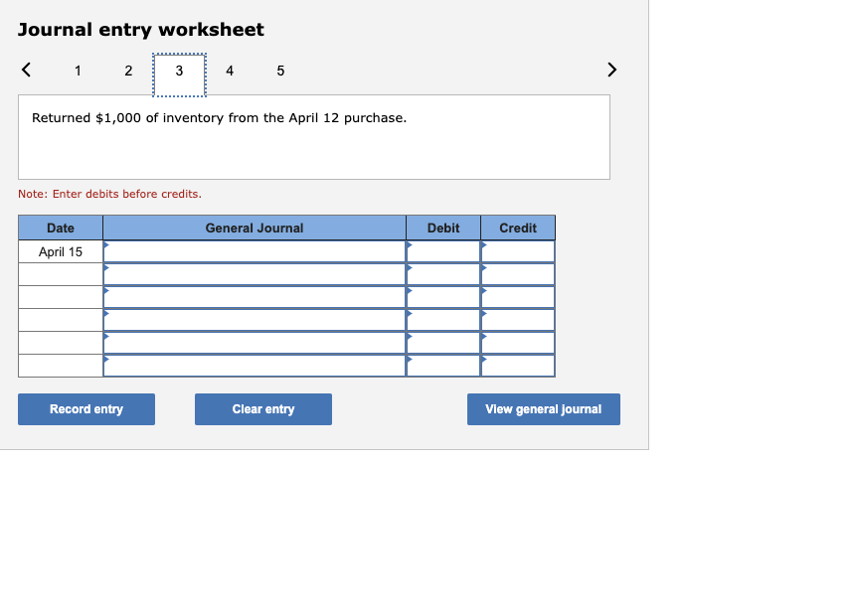Screen dimensions: 857x616
Task: Click the Clear entry button
Action: point(263,409)
